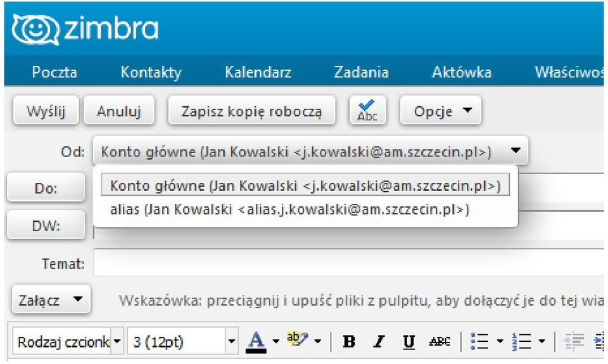This screenshot has height=364, width=608.
Task: Click the DW: copy recipients button
Action: pyautogui.click(x=46, y=225)
